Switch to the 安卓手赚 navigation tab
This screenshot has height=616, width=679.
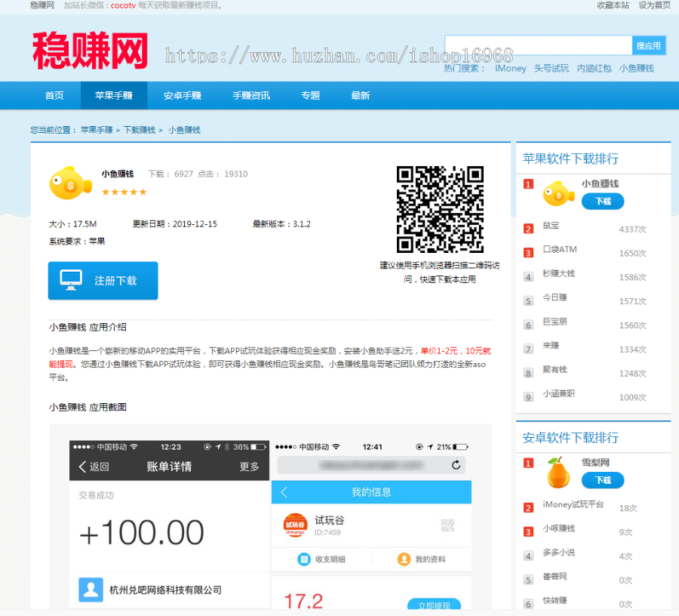pos(181,95)
